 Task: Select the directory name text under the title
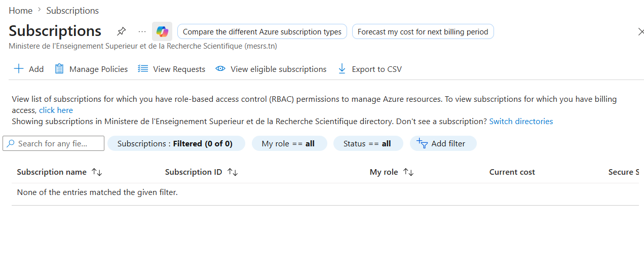pyautogui.click(x=143, y=46)
